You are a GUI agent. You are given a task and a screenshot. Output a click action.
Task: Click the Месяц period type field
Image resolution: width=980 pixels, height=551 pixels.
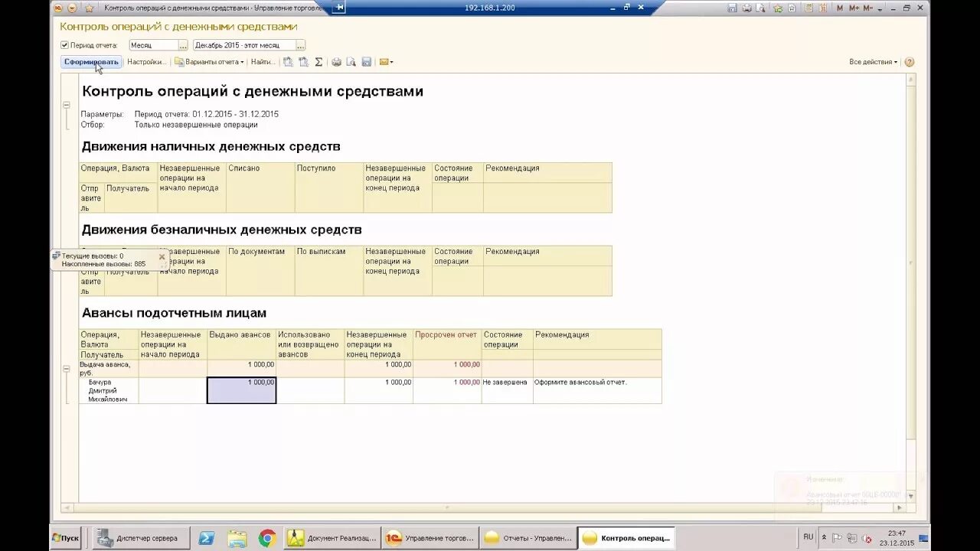[154, 45]
